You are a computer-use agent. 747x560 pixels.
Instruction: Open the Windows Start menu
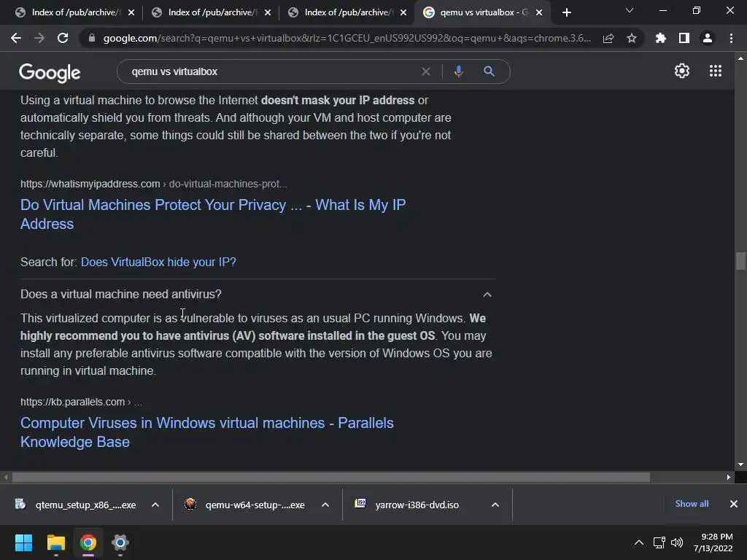tap(23, 542)
